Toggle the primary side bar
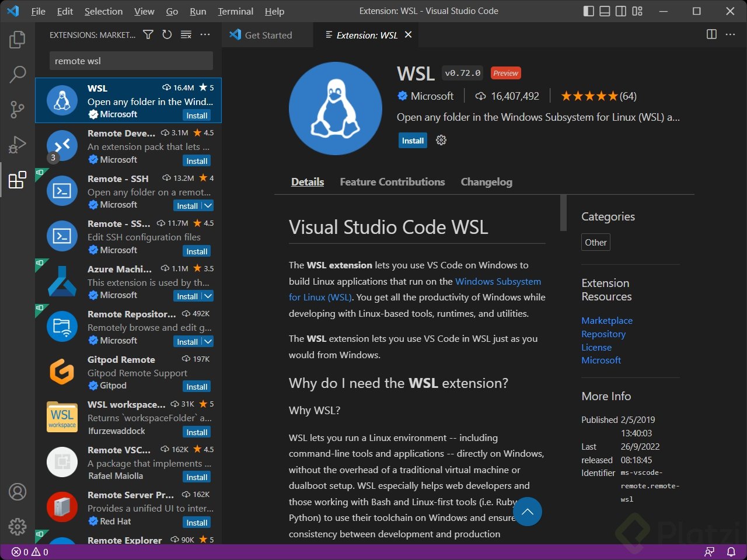 589,11
